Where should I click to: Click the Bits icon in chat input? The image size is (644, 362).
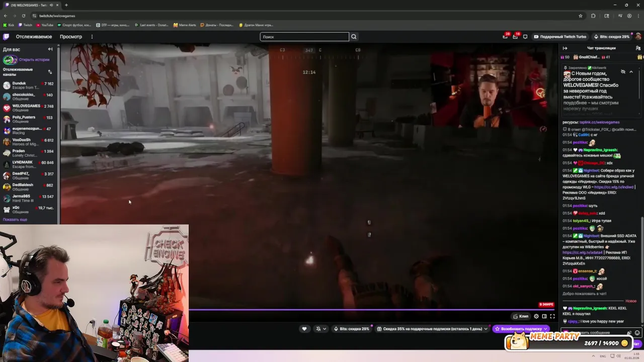coord(629,333)
